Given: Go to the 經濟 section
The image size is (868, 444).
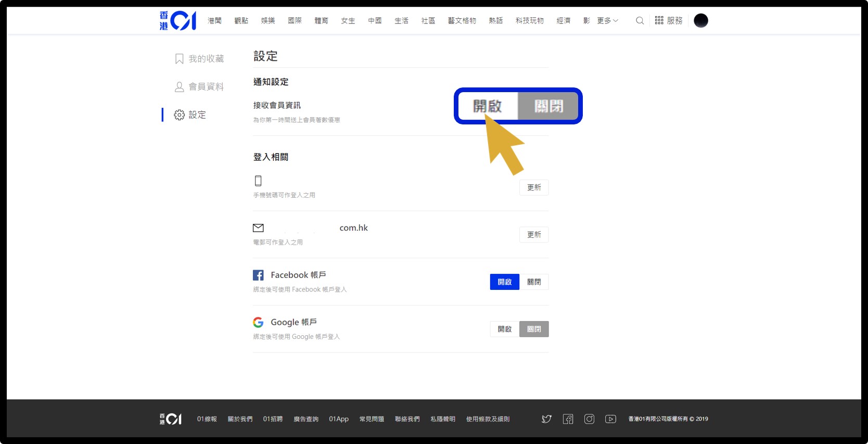Looking at the screenshot, I should [x=564, y=21].
